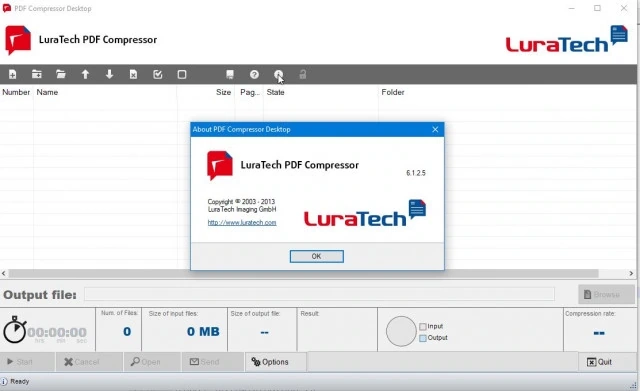
Task: Sort the list by the Folder column
Action: (x=507, y=92)
